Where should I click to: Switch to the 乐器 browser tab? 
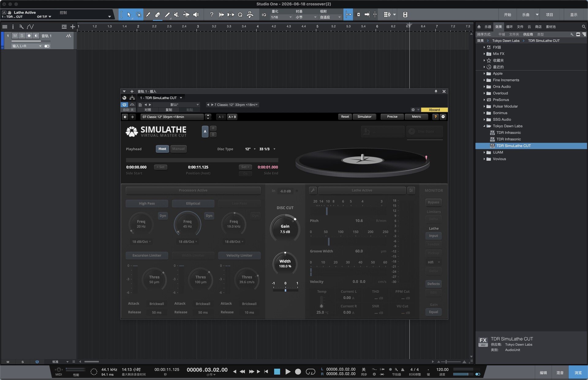(x=488, y=27)
